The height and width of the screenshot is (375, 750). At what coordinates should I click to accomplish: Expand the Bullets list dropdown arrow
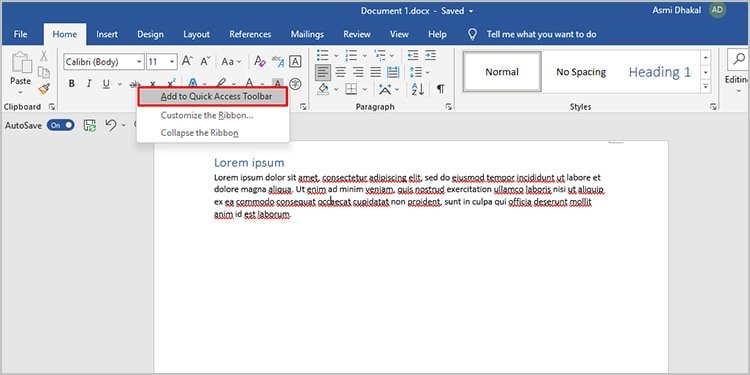(336, 55)
